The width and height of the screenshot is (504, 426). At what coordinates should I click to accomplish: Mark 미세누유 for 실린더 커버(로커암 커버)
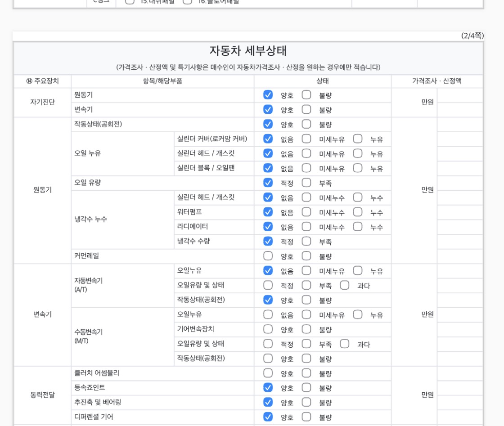[306, 139]
